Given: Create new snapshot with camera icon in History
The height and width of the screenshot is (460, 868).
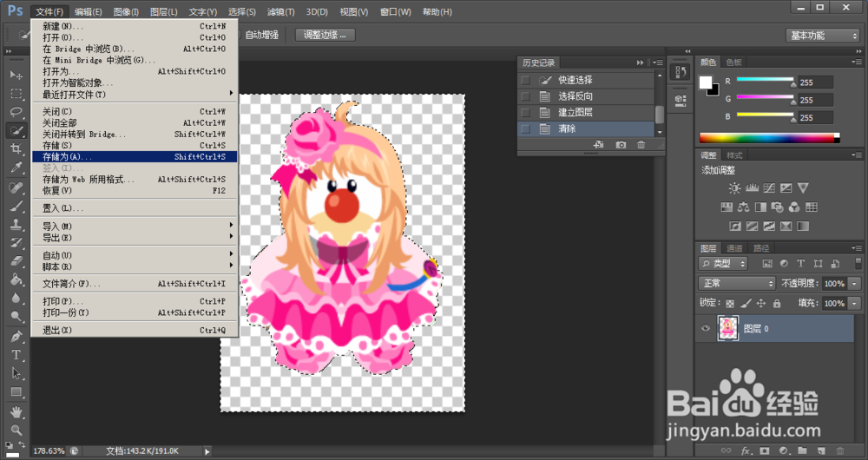Looking at the screenshot, I should coord(621,144).
